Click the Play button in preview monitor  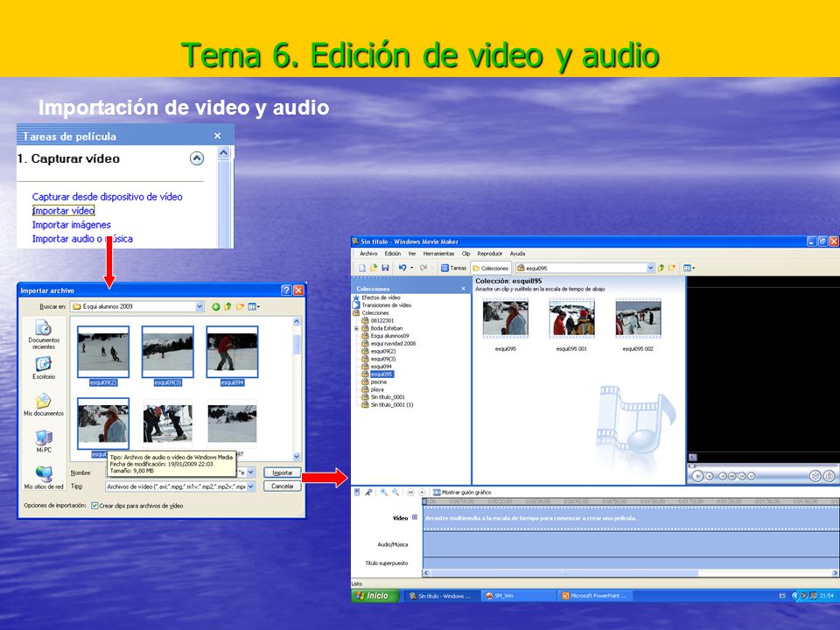pyautogui.click(x=697, y=476)
